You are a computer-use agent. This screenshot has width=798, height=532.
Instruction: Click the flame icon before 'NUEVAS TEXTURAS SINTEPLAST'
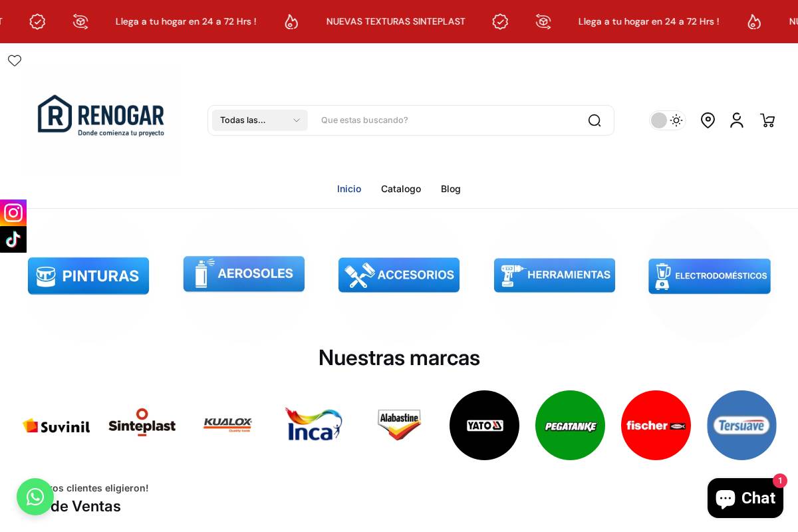(x=291, y=21)
